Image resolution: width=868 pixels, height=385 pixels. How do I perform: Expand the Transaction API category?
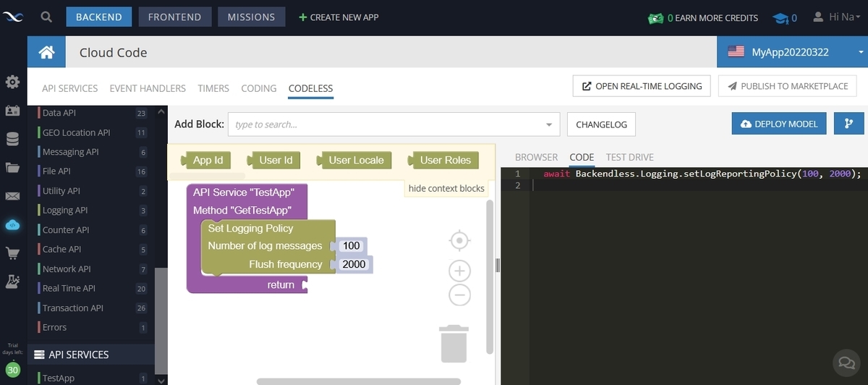93,308
